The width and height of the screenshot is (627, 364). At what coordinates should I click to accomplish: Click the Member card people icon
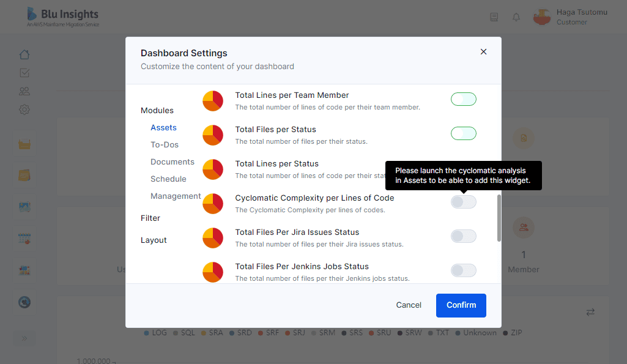click(524, 228)
